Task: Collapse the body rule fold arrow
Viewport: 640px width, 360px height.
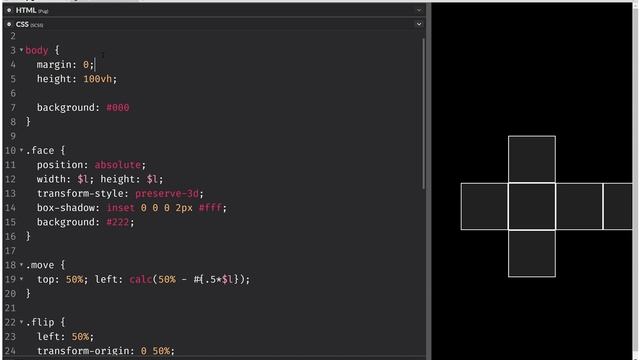Action: (x=21, y=50)
